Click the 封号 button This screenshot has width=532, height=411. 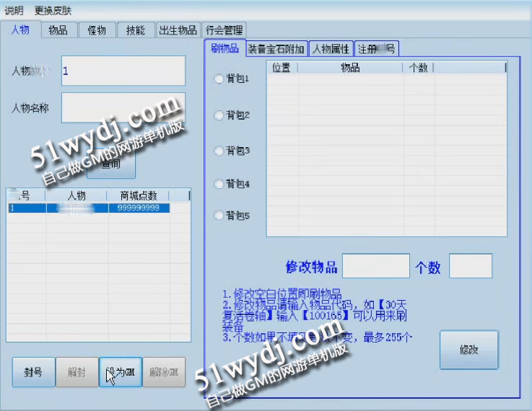click(x=33, y=373)
